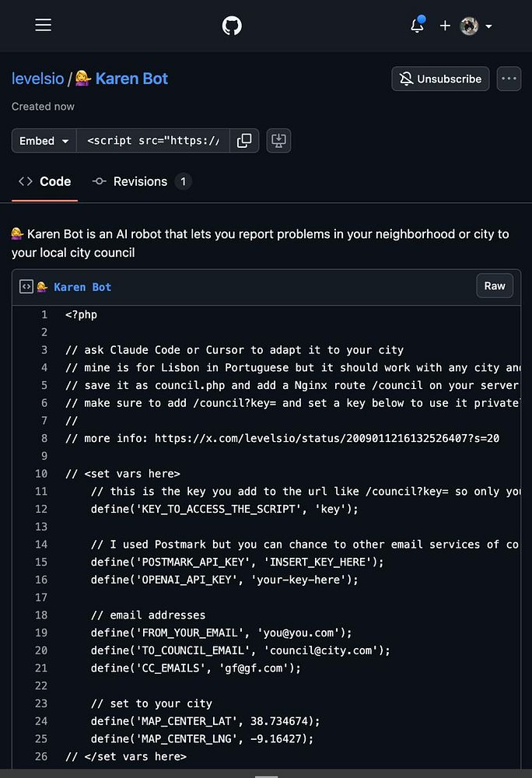The image size is (532, 778).
Task: Open the hamburger navigation menu
Action: point(44,25)
